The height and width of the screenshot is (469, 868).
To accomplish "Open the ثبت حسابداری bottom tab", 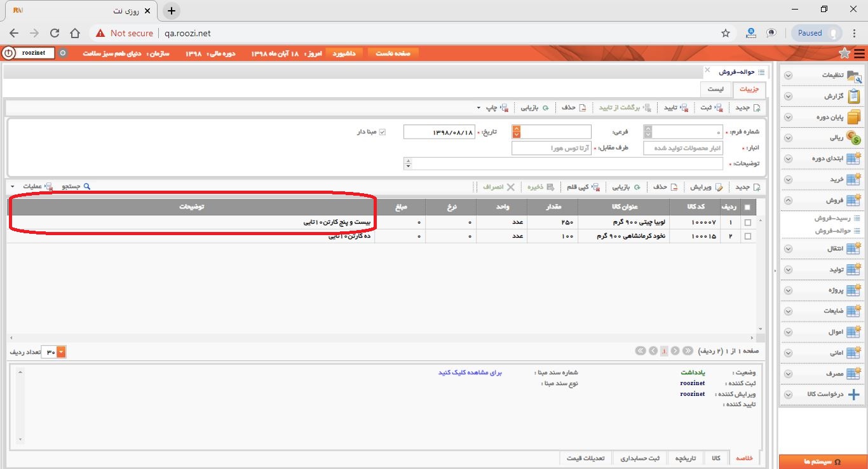I will [x=641, y=458].
